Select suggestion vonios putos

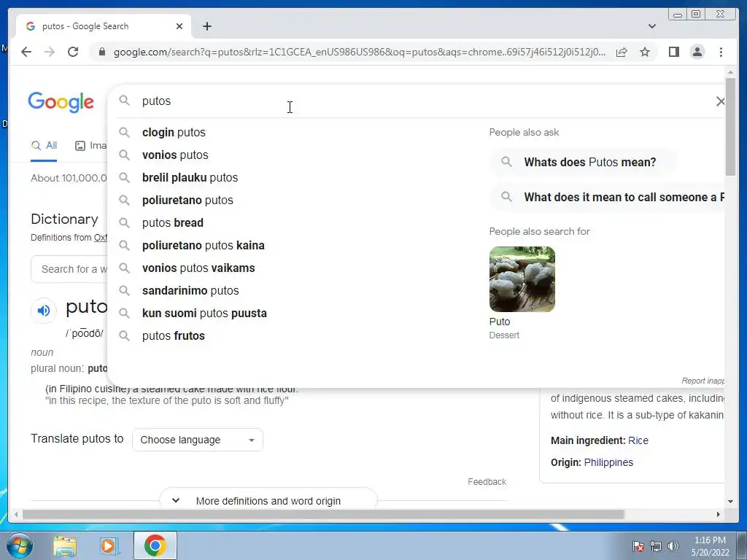click(x=175, y=155)
